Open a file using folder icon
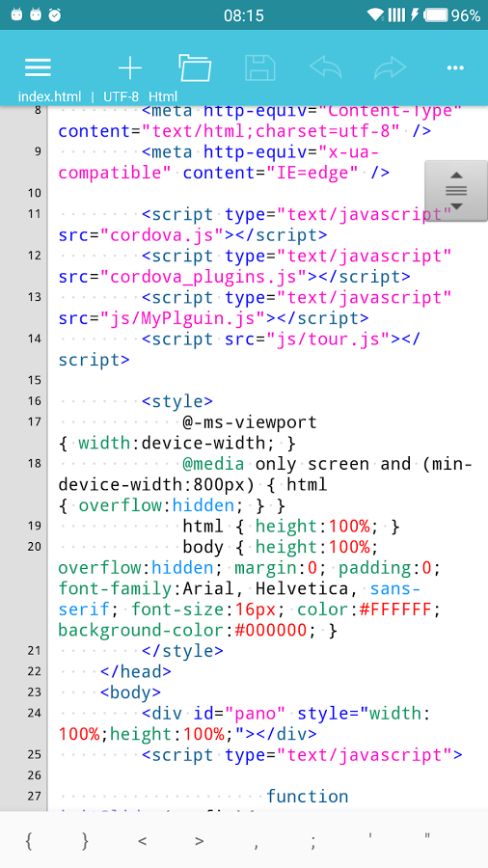Image resolution: width=488 pixels, height=868 pixels. coord(195,68)
